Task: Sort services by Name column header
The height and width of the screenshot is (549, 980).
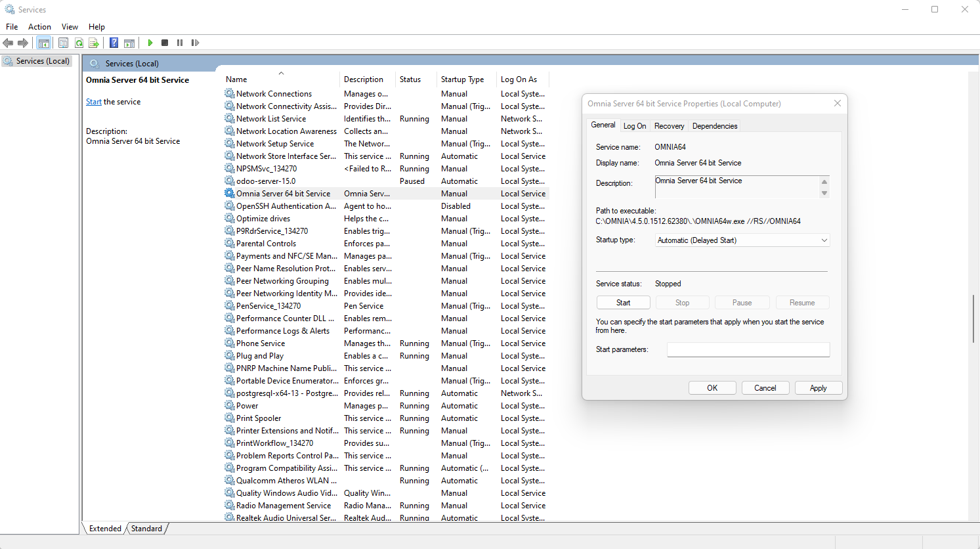Action: (x=236, y=79)
